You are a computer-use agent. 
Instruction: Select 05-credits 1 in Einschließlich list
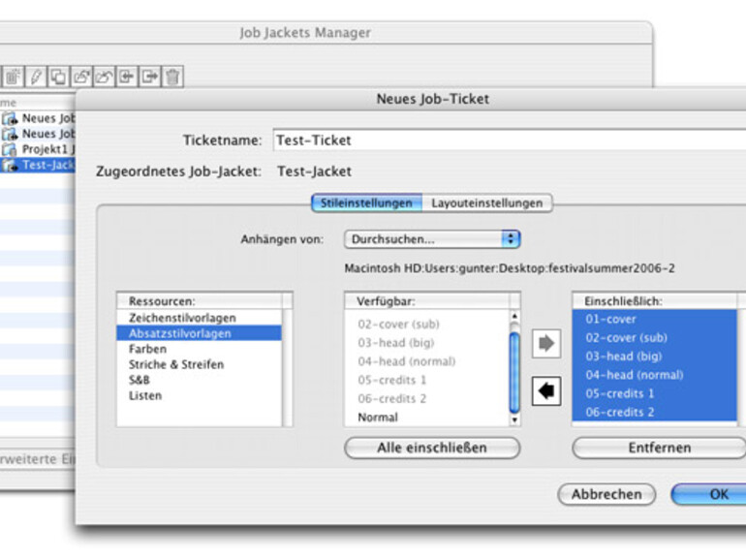[655, 393]
